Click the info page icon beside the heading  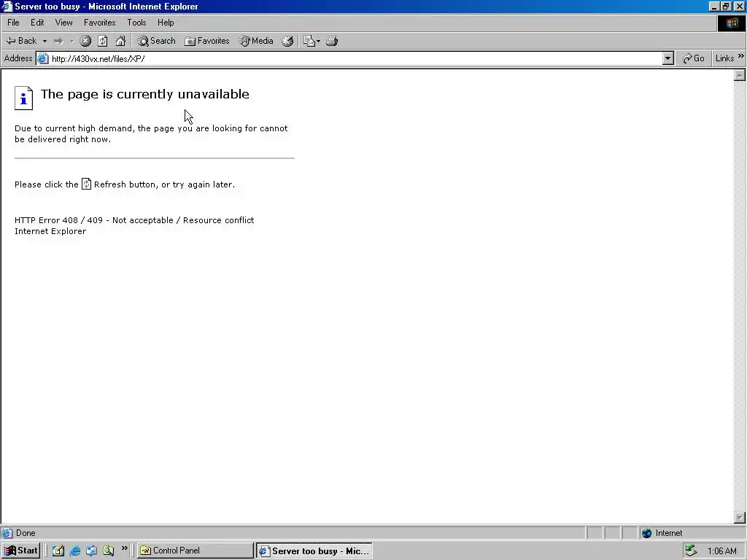tap(23, 98)
